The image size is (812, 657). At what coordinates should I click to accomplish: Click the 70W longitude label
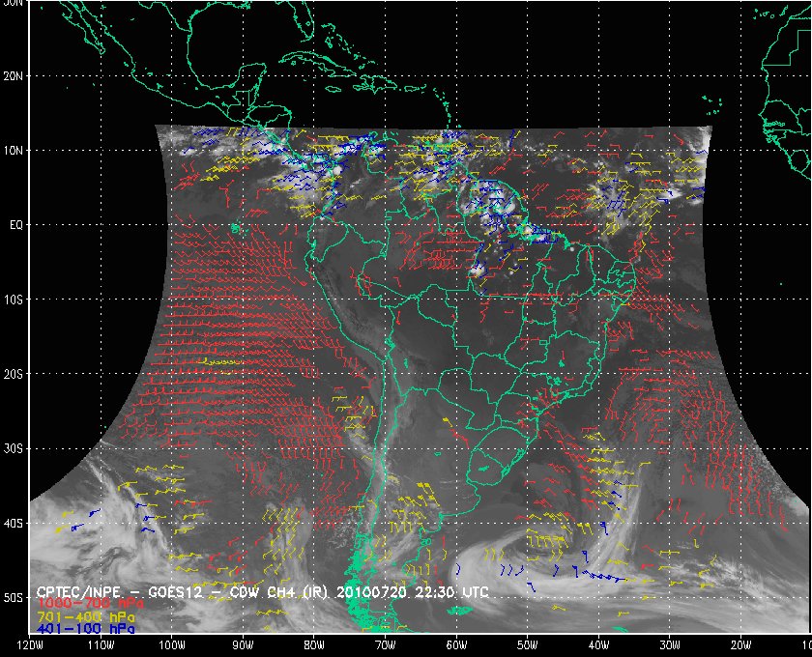(386, 644)
